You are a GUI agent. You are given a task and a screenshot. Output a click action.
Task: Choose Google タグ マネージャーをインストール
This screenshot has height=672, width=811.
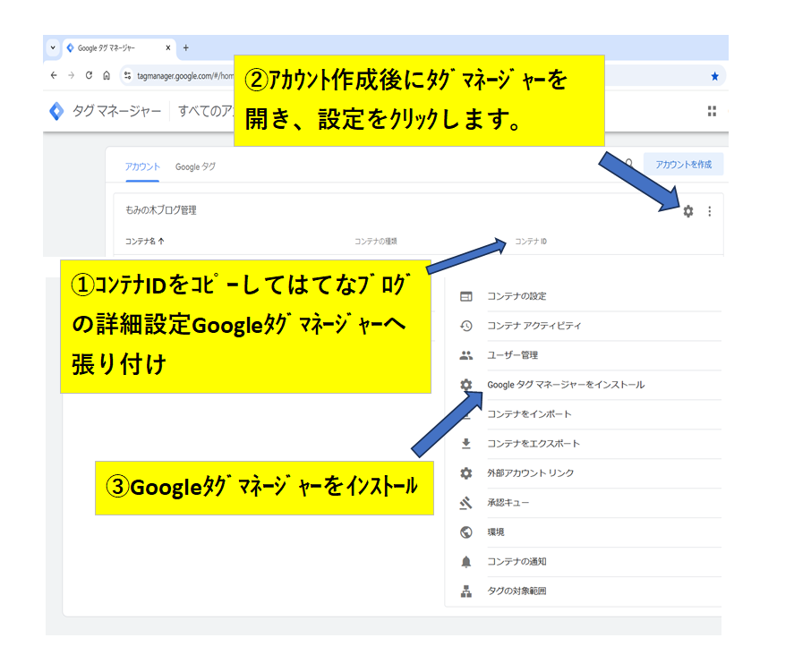tap(566, 385)
